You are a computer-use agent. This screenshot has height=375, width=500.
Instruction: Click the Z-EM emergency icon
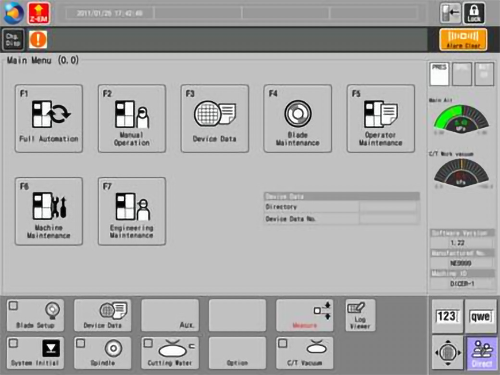click(x=39, y=13)
